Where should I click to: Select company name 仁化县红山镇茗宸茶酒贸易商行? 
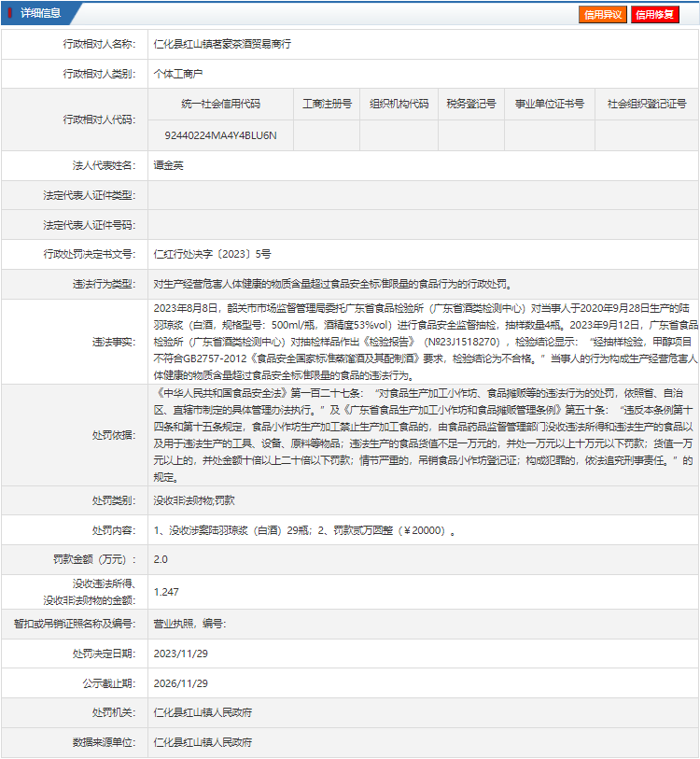tap(222, 44)
